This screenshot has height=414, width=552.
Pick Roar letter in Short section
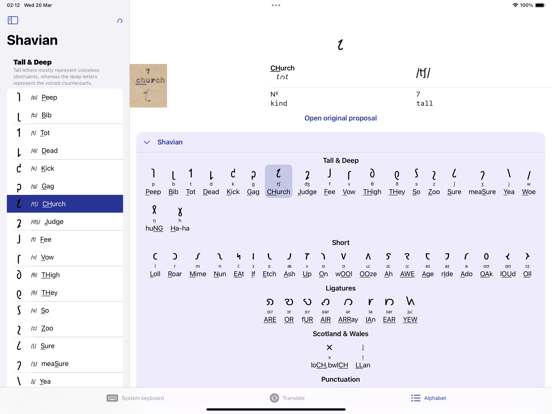[175, 265]
